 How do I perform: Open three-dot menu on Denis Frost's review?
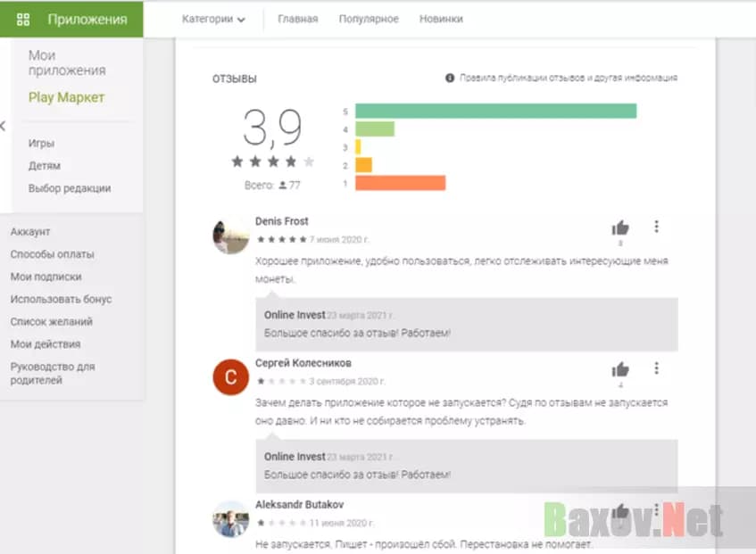656,227
